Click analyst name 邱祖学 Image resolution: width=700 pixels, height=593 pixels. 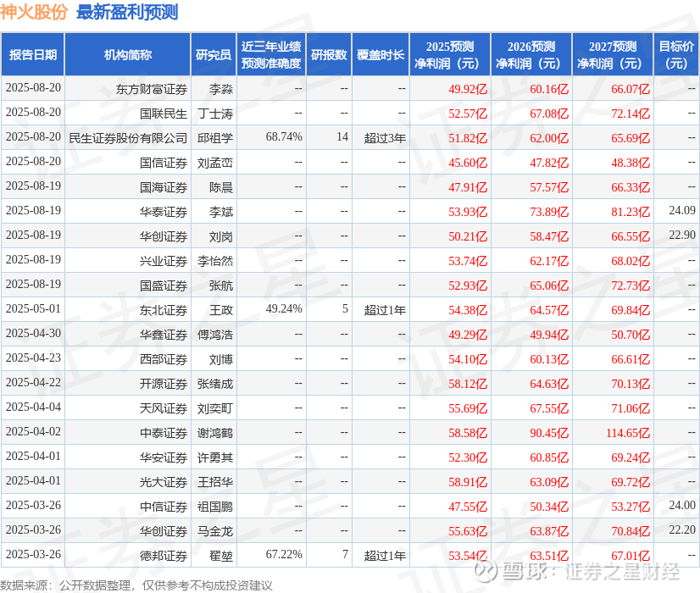click(215, 138)
